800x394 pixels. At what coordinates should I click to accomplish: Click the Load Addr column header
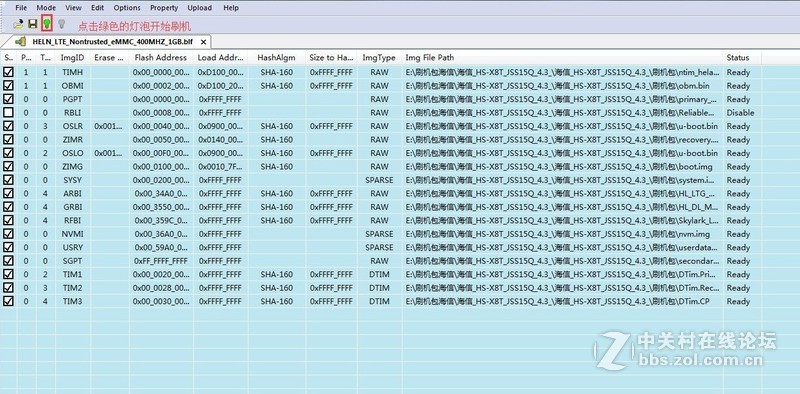(x=221, y=58)
